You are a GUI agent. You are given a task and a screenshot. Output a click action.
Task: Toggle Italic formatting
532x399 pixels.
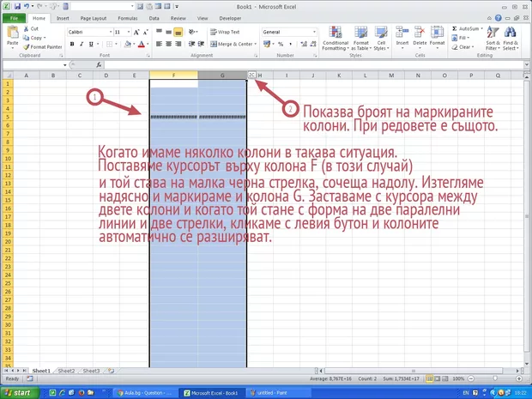click(79, 45)
